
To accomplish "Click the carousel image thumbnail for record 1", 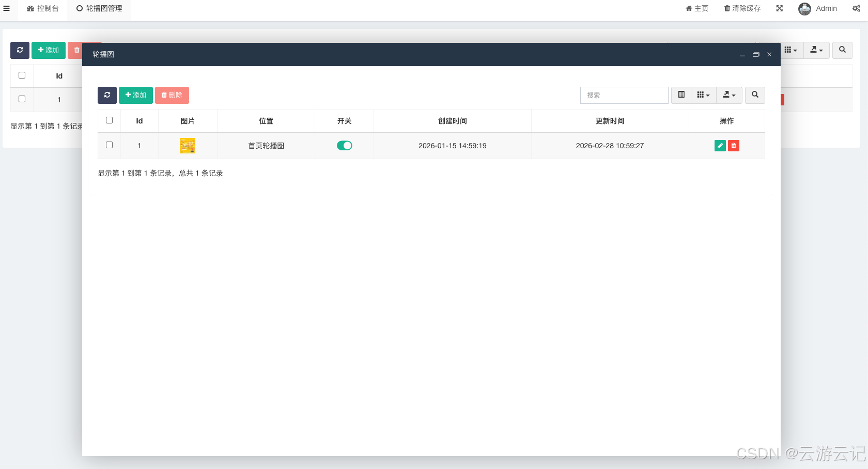I will coord(187,145).
